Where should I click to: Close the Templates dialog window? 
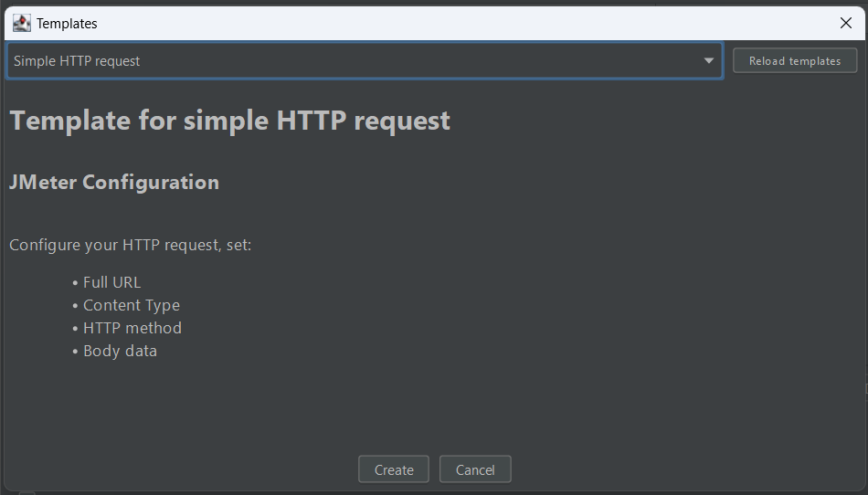click(845, 23)
